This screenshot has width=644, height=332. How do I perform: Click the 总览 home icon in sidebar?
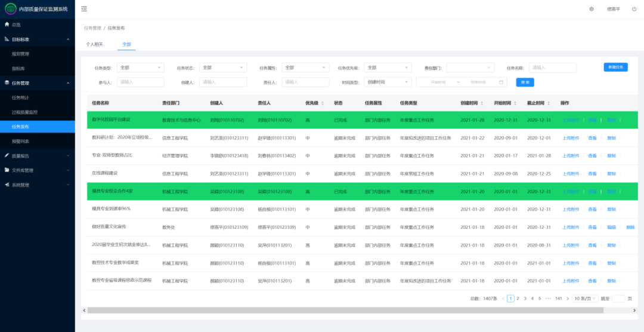(x=7, y=24)
